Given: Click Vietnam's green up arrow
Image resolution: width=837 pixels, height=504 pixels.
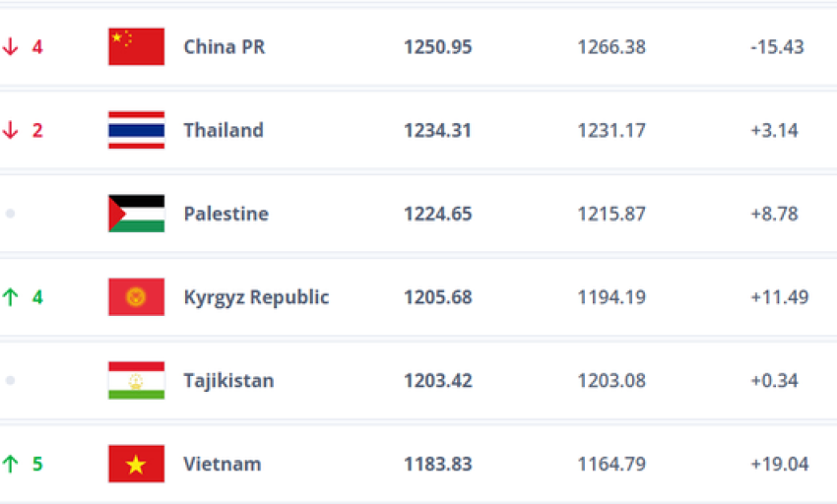Looking at the screenshot, I should [x=10, y=464].
